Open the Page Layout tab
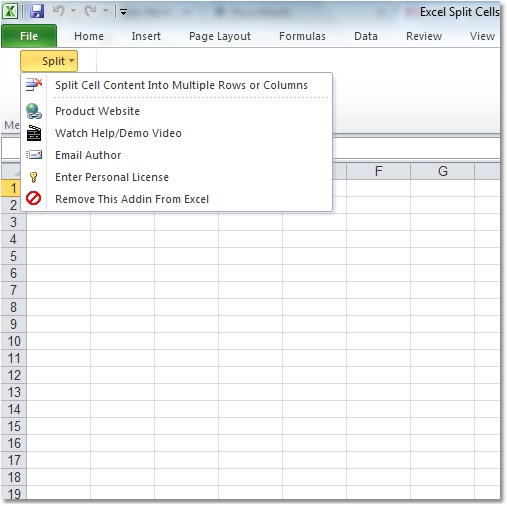The height and width of the screenshot is (506, 507). pyautogui.click(x=220, y=36)
